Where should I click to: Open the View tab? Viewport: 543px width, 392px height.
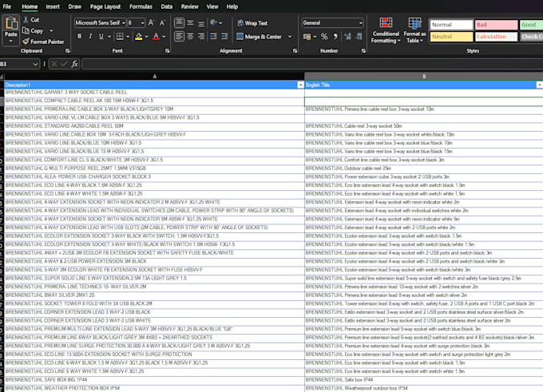click(212, 6)
